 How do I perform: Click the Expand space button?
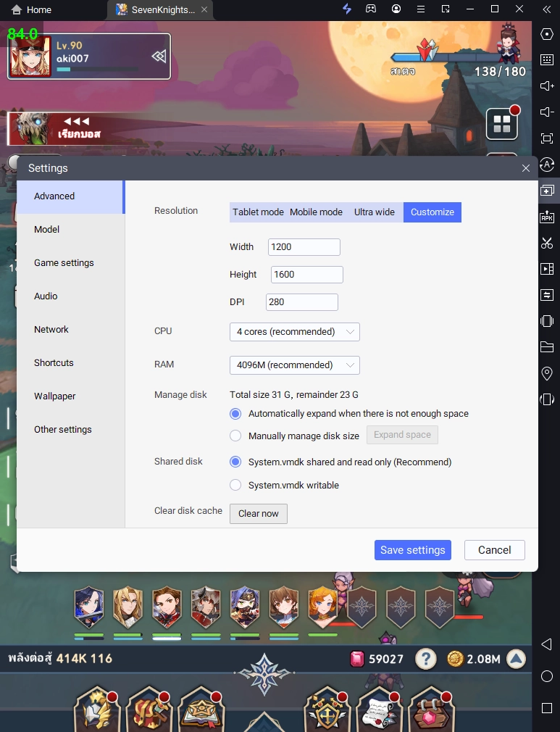pos(402,435)
